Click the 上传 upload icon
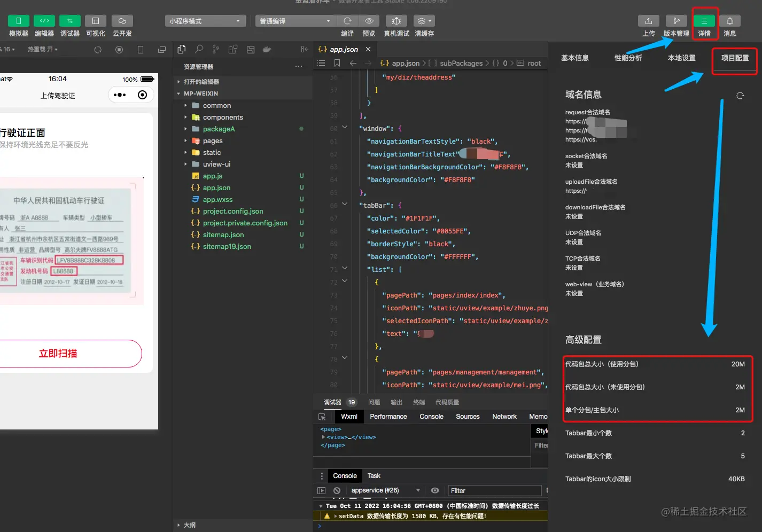 (649, 21)
